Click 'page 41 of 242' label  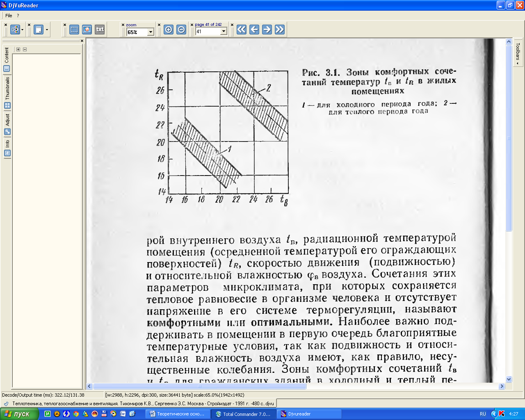208,25
